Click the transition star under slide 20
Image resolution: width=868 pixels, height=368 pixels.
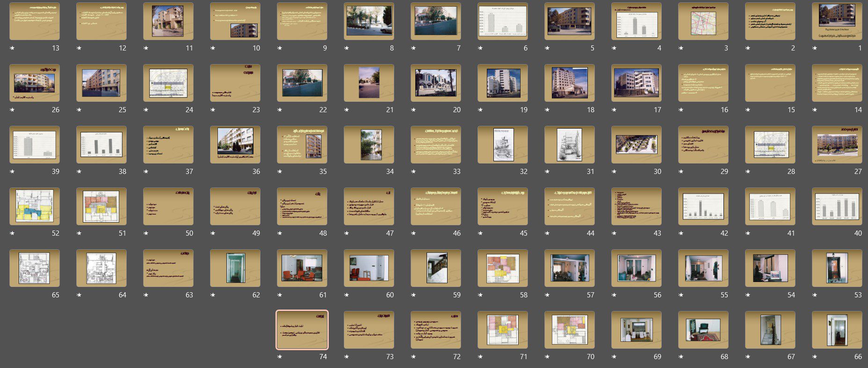(x=413, y=110)
